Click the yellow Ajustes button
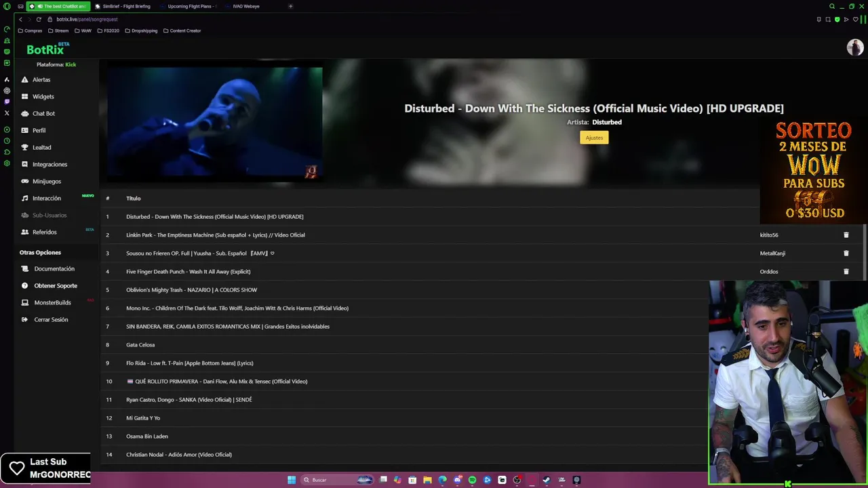Screen dimensions: 868x488 [594, 138]
